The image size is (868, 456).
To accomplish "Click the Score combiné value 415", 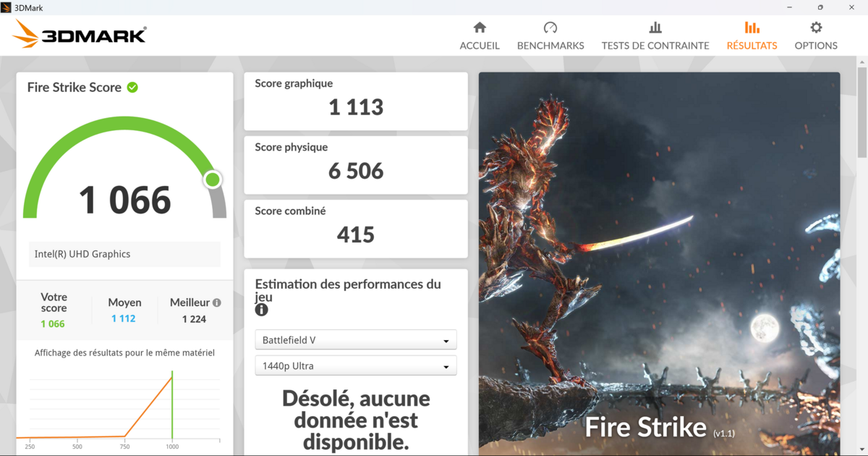I will (x=356, y=235).
